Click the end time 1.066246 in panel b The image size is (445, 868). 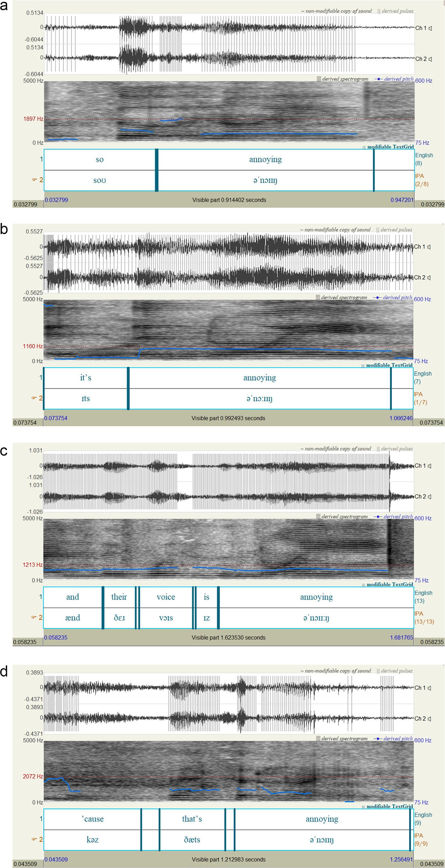pyautogui.click(x=401, y=418)
